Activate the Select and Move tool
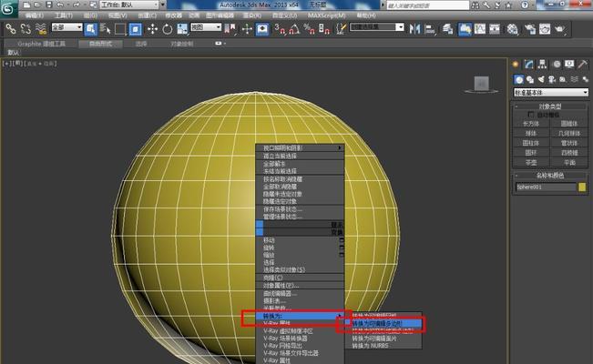The image size is (593, 364). coord(152,29)
